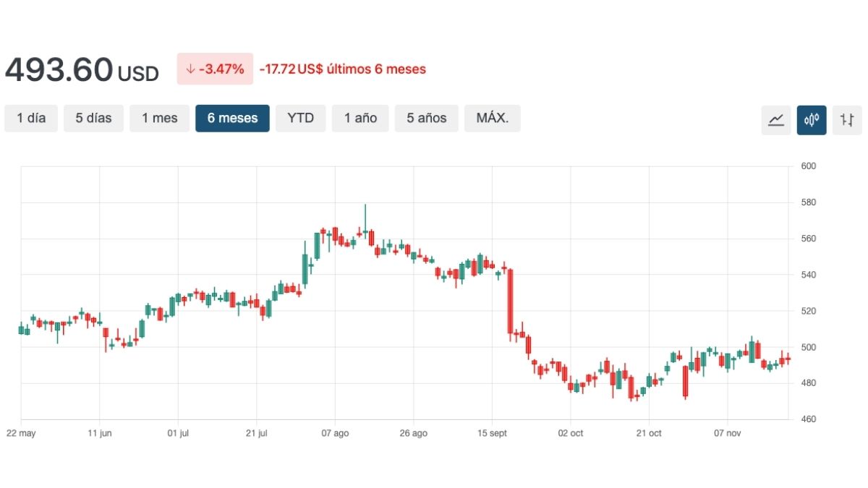Show MÁX. full history range

tap(492, 119)
